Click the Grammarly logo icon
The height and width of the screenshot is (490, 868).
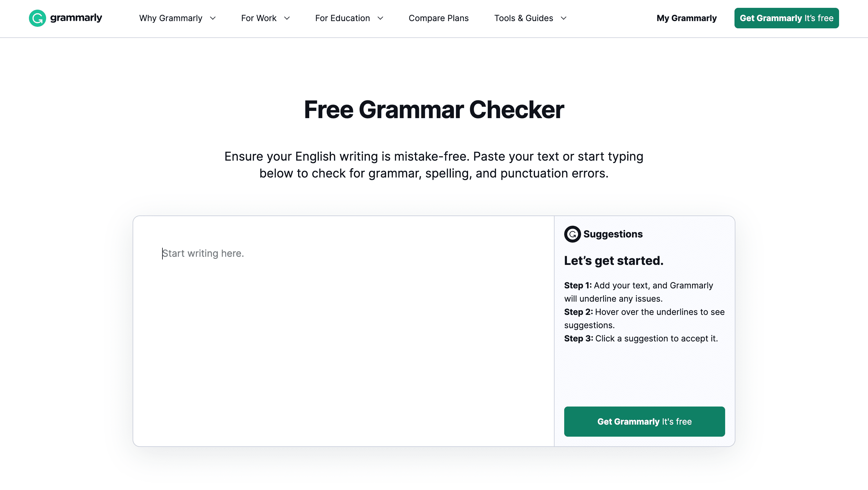coord(37,18)
